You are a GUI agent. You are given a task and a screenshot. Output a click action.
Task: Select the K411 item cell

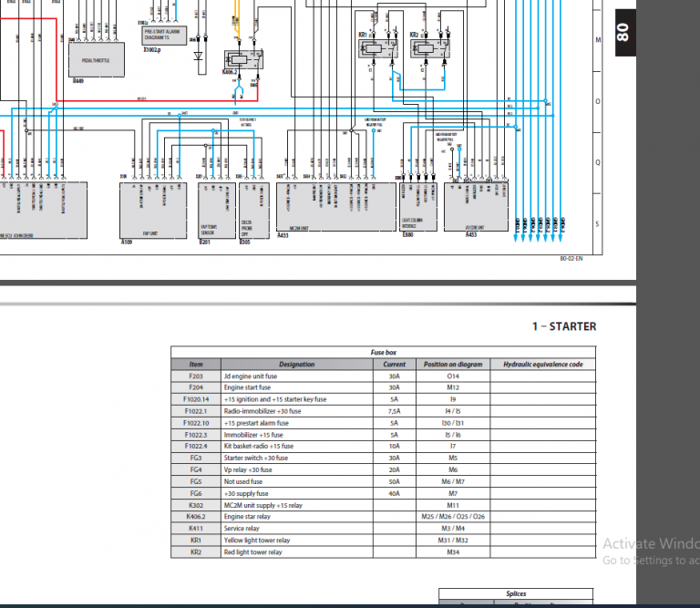196,529
